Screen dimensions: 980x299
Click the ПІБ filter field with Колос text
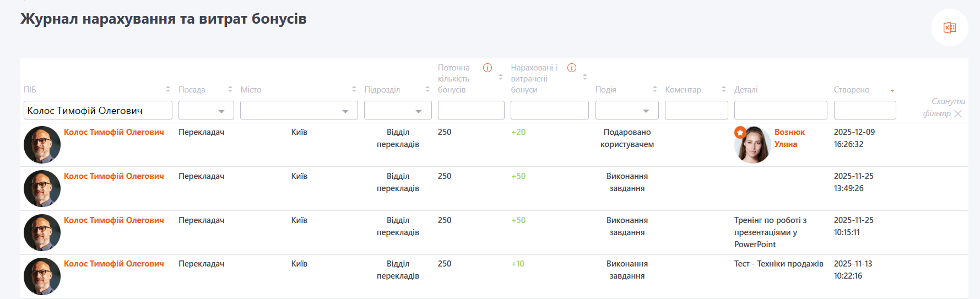click(x=98, y=111)
